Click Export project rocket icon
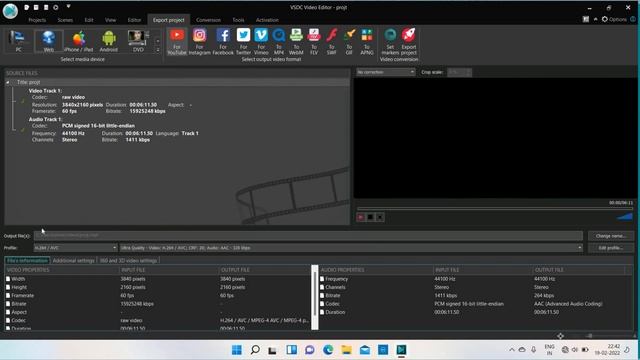 pyautogui.click(x=409, y=42)
